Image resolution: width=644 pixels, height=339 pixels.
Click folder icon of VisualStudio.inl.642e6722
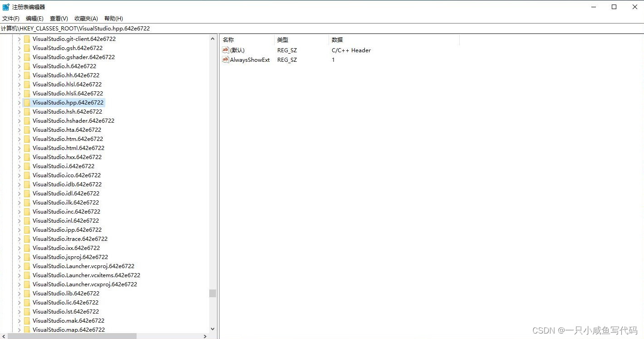pyautogui.click(x=27, y=221)
